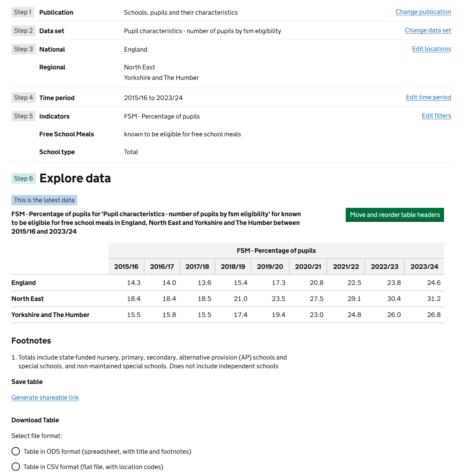Click North East's 2020/21 value 27.5
The height and width of the screenshot is (476, 465).
click(316, 299)
